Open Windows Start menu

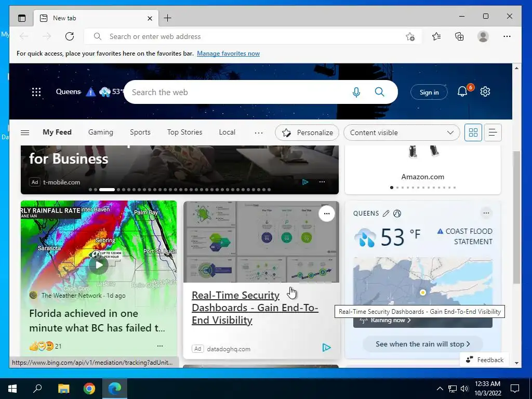(x=12, y=389)
